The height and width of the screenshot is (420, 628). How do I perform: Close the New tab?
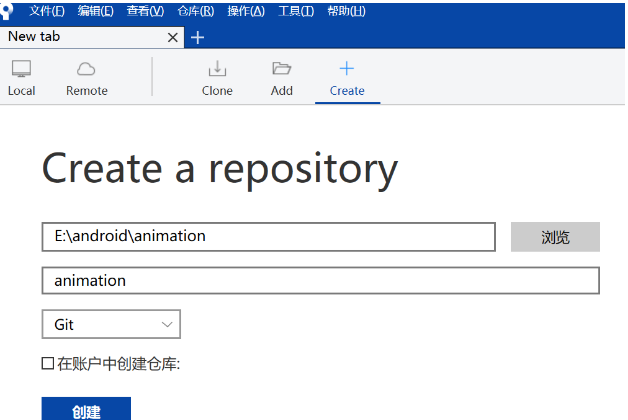(173, 38)
